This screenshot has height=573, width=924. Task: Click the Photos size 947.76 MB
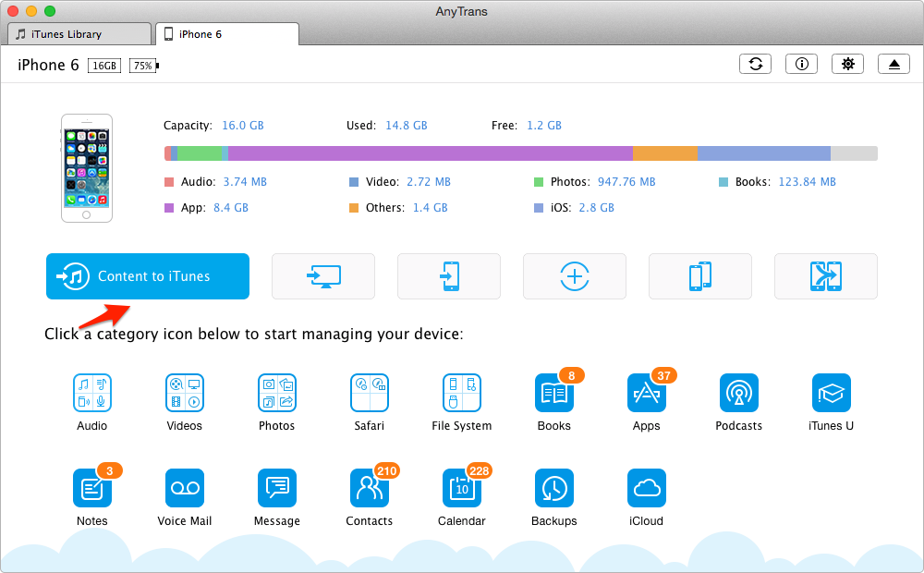626,182
